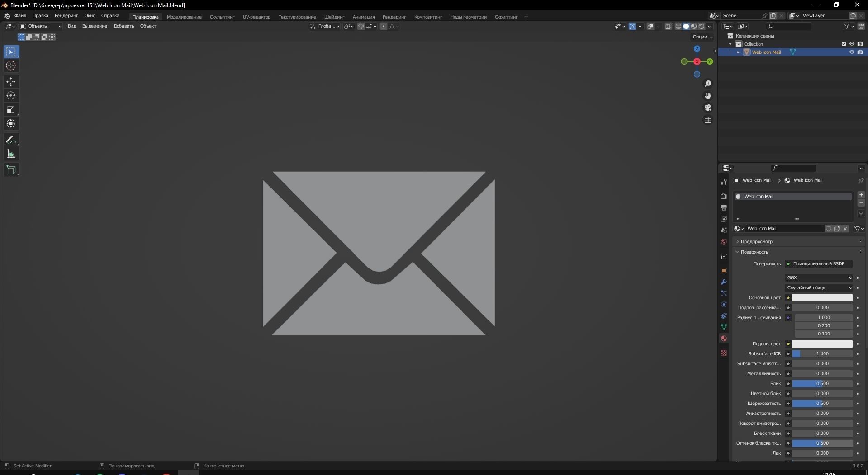This screenshot has width=868, height=475.
Task: Switch to Моделирование workspace tab
Action: click(184, 17)
